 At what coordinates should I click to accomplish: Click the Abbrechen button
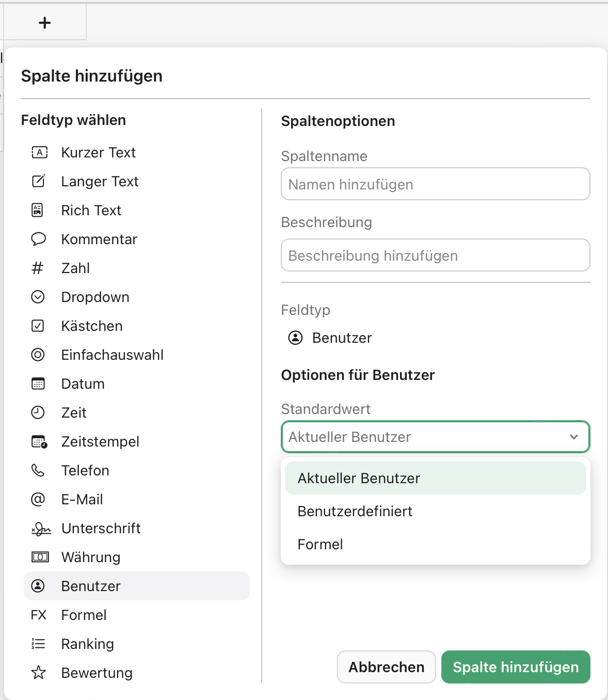tap(386, 667)
